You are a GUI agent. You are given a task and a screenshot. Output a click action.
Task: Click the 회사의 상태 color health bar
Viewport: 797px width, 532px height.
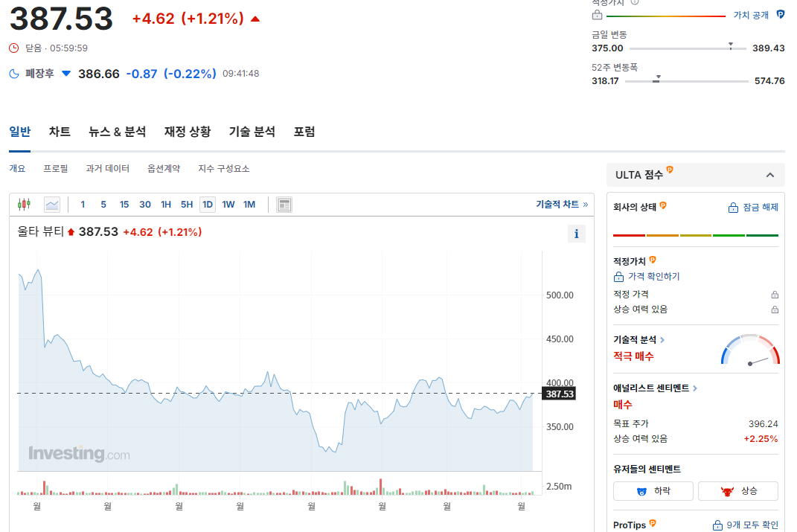click(695, 235)
